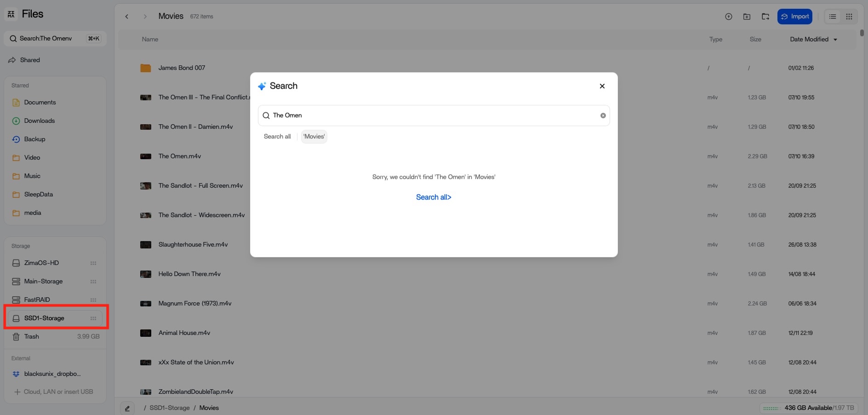Screen dimensions: 868x415
Task: Click the edit path pencil icon
Action: click(x=127, y=408)
